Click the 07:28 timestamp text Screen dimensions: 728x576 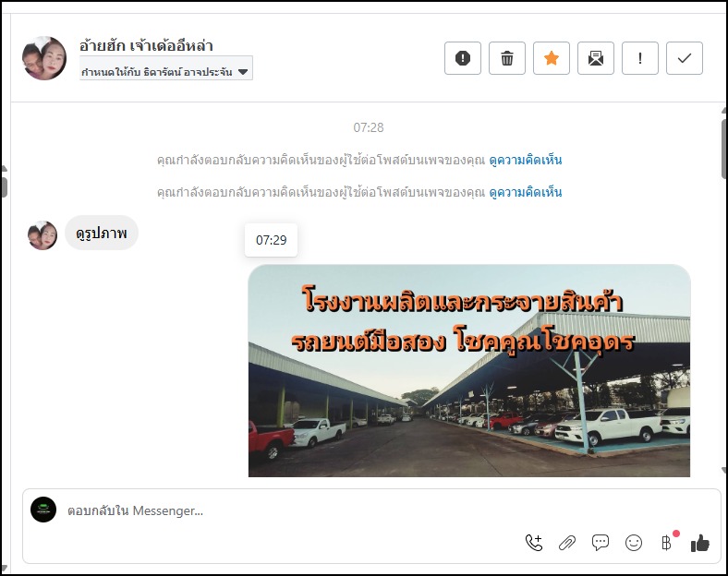coord(369,127)
